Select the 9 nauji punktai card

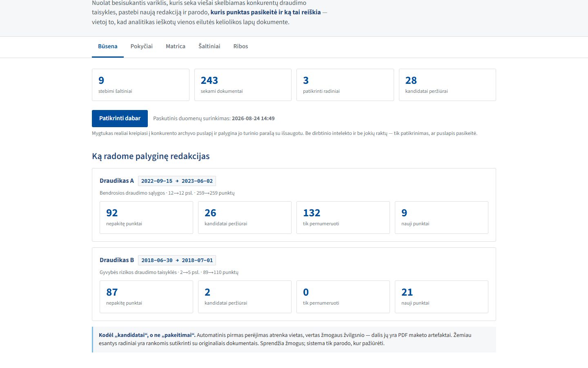pyautogui.click(x=441, y=218)
